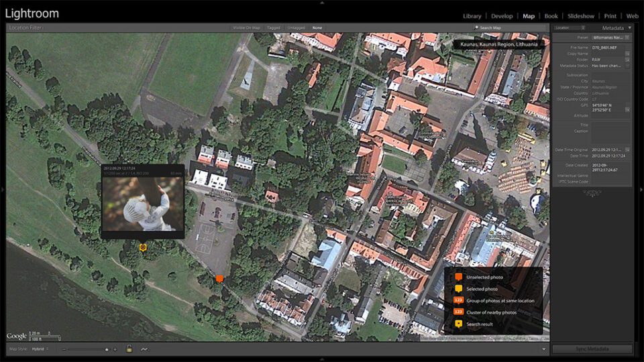Open the Slideshow module
The height and width of the screenshot is (362, 644).
(x=581, y=16)
